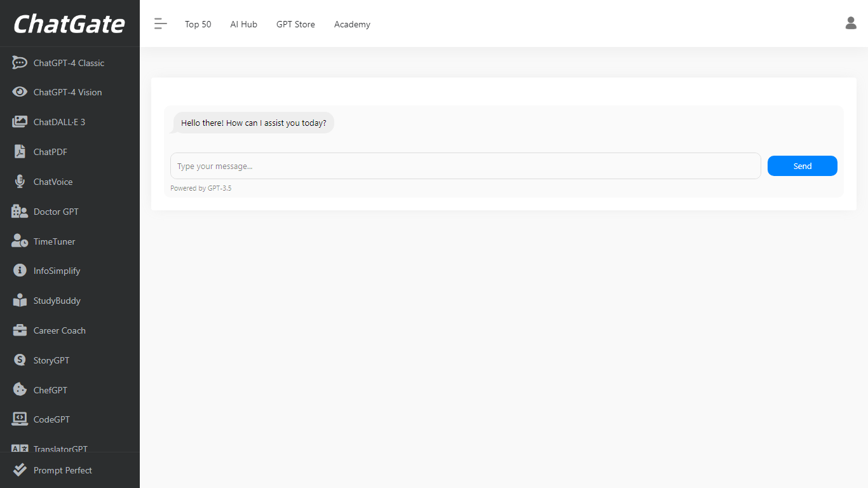Select the ChatPDF document icon
The image size is (868, 488).
(x=20, y=152)
